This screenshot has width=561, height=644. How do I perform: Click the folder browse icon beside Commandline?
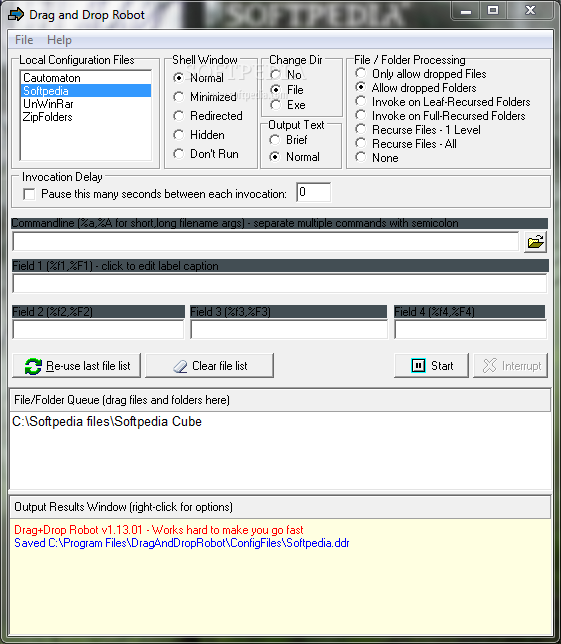point(535,242)
